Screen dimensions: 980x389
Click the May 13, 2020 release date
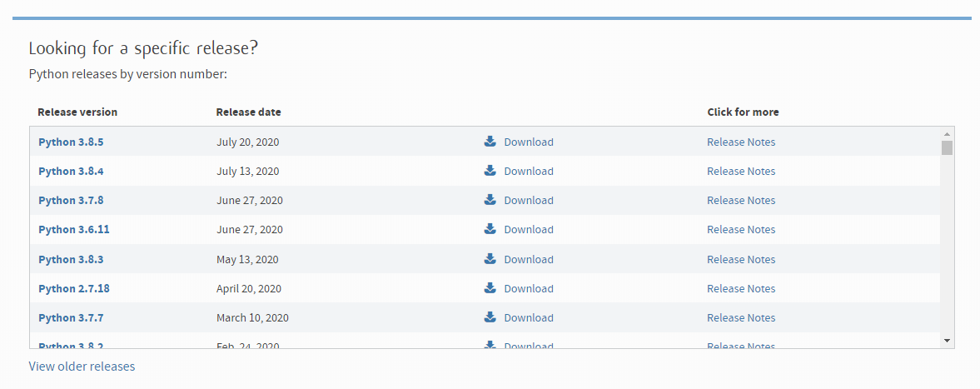pyautogui.click(x=247, y=260)
